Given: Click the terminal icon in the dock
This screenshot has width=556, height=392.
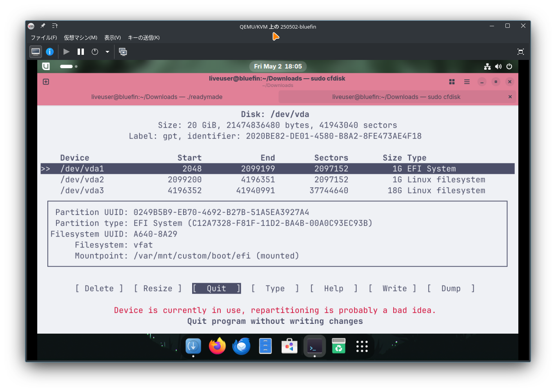Looking at the screenshot, I should click(x=314, y=346).
